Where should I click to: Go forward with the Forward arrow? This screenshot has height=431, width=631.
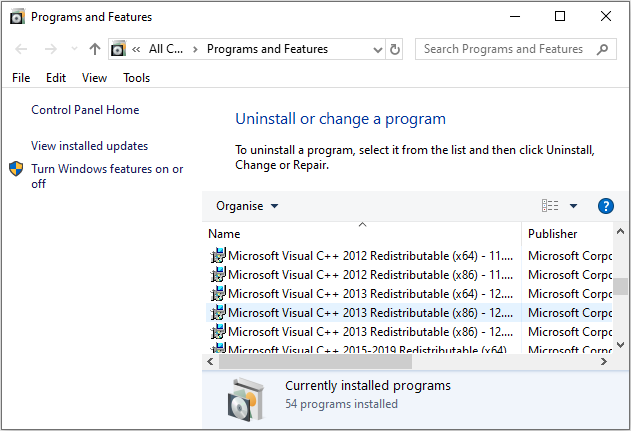51,49
